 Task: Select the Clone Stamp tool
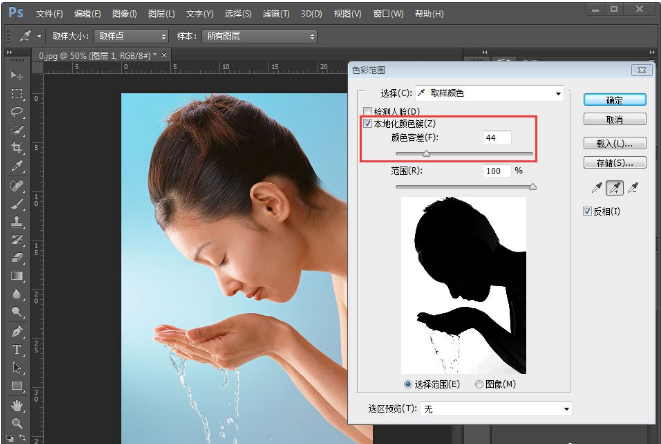17,222
